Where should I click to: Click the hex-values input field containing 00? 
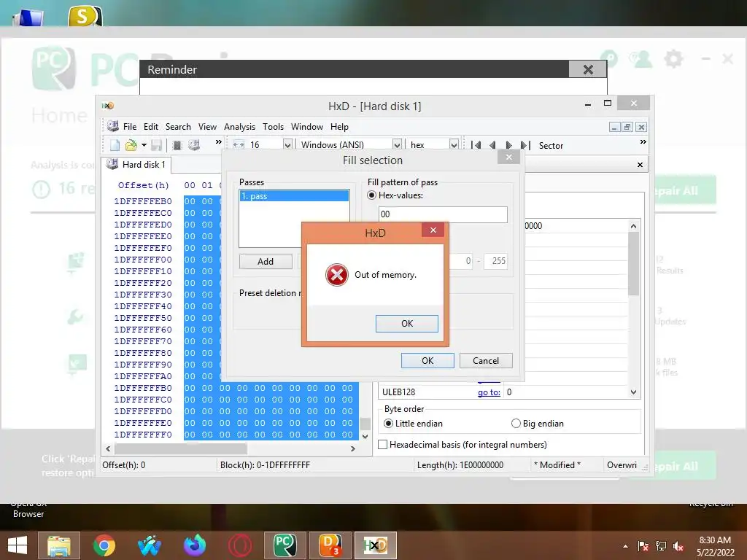click(x=443, y=214)
